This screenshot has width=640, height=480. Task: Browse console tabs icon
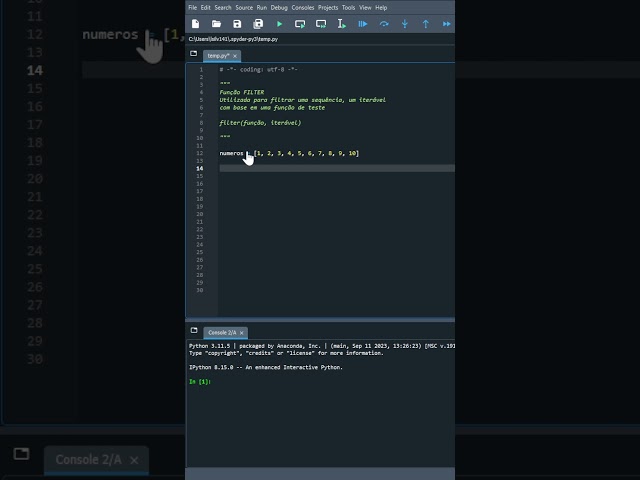point(194,330)
